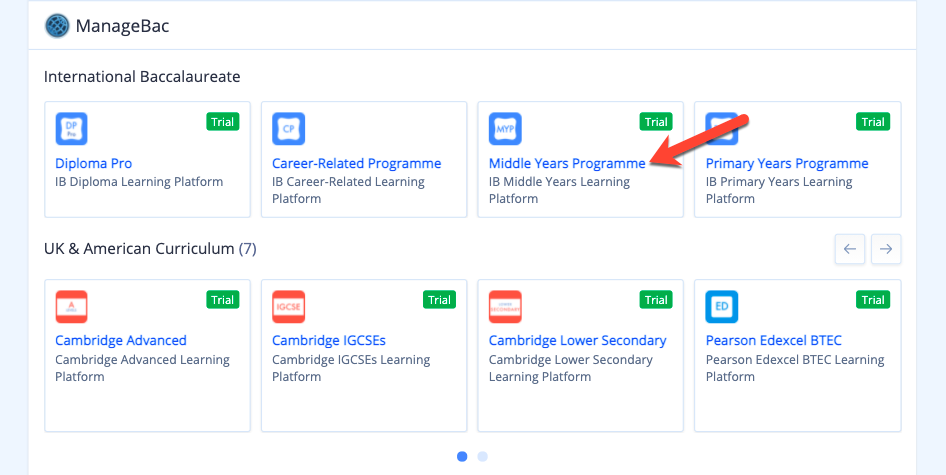Open the Middle Years Programme link
The height and width of the screenshot is (475, 946).
567,164
